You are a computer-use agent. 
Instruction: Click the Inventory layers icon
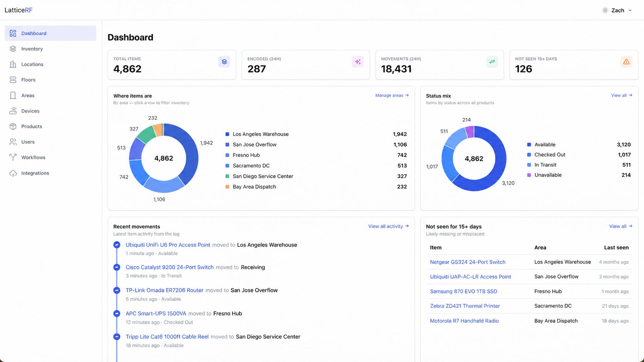13,49
